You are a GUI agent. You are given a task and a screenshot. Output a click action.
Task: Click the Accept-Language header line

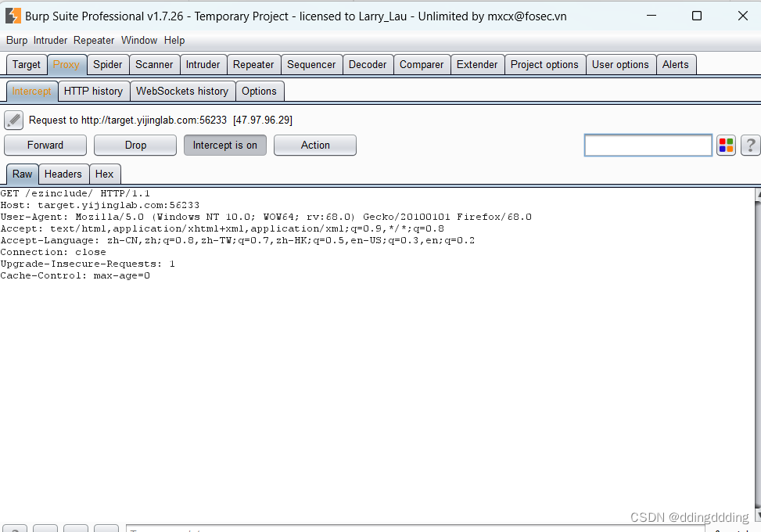click(237, 240)
